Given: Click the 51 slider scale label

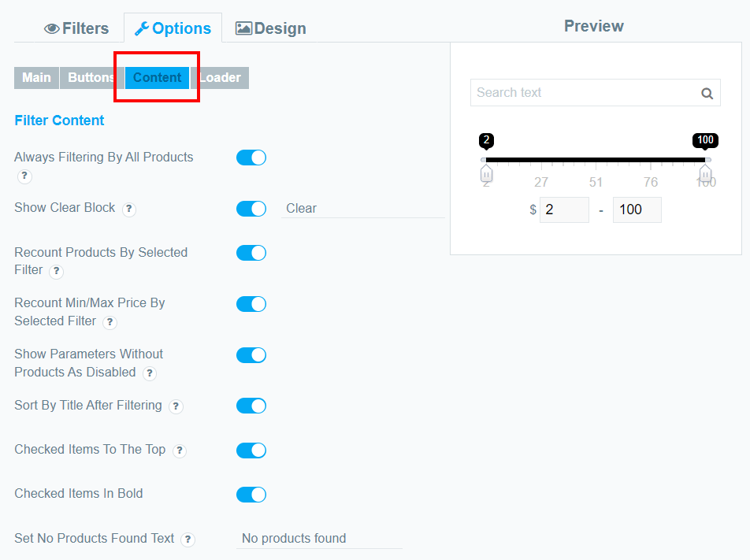Looking at the screenshot, I should coord(596,182).
